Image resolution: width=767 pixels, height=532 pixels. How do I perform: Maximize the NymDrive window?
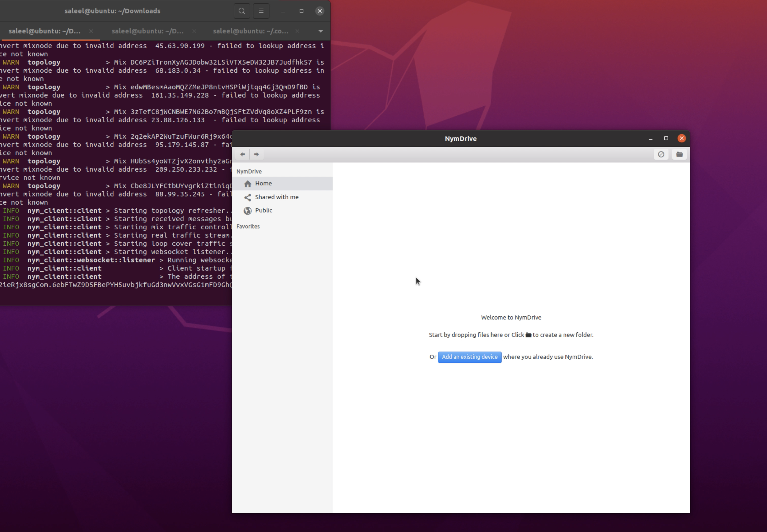coord(666,138)
